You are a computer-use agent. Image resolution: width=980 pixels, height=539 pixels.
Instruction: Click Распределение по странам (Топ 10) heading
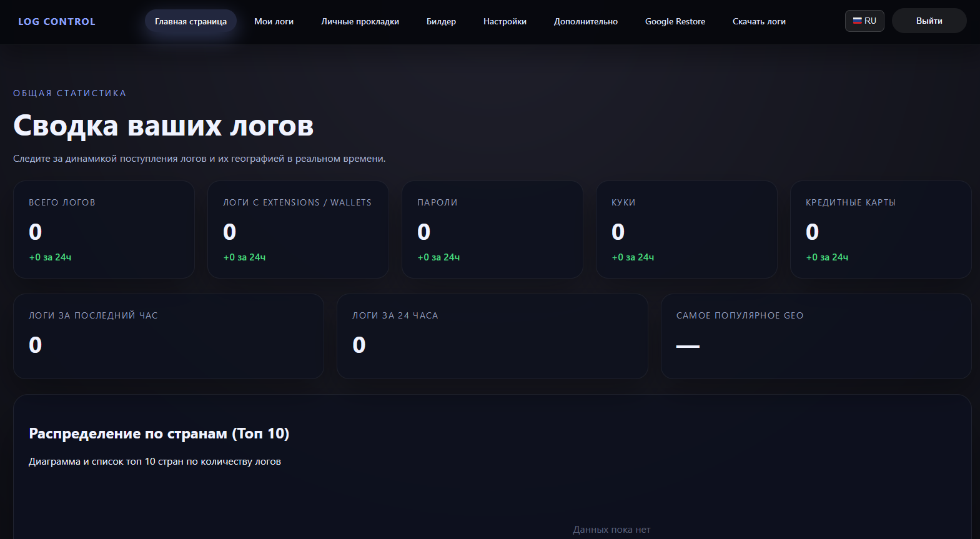[x=159, y=433]
